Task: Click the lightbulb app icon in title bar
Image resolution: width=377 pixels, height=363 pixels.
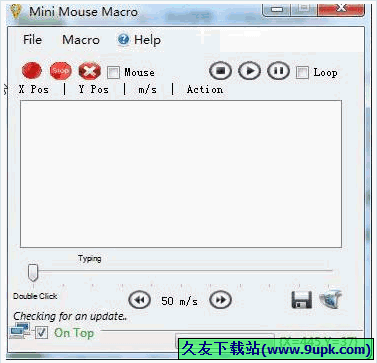Action: tap(15, 11)
